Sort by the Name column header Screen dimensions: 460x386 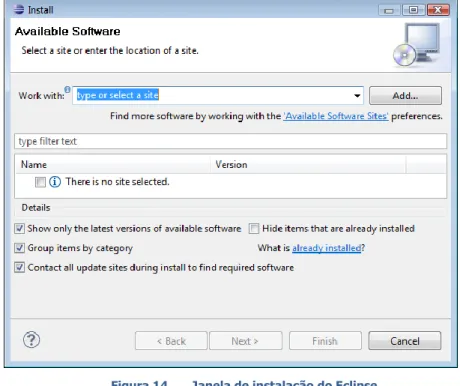pyautogui.click(x=113, y=164)
